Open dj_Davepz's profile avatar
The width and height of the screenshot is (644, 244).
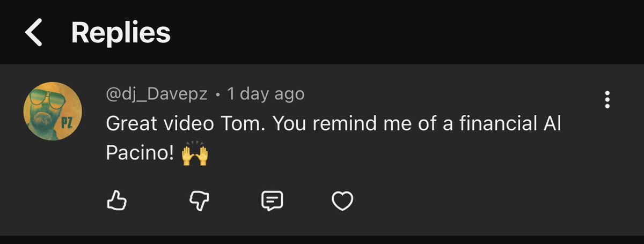[x=53, y=112]
